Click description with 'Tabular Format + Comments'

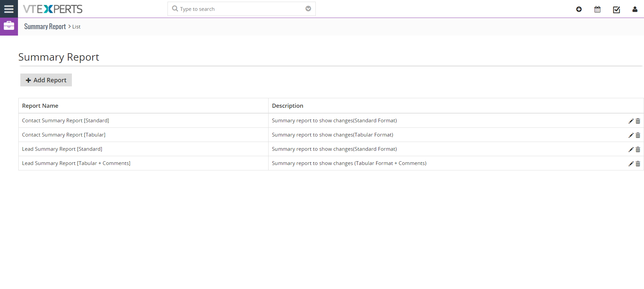pyautogui.click(x=349, y=163)
